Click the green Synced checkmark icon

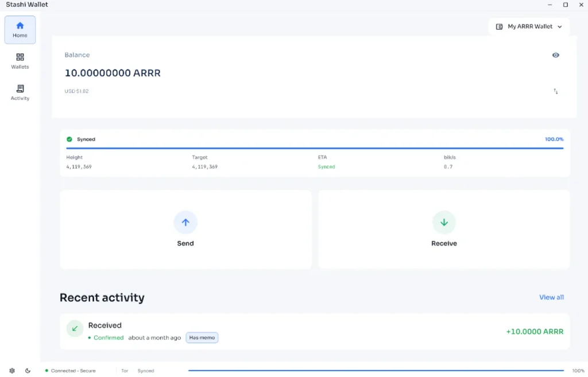(69, 139)
